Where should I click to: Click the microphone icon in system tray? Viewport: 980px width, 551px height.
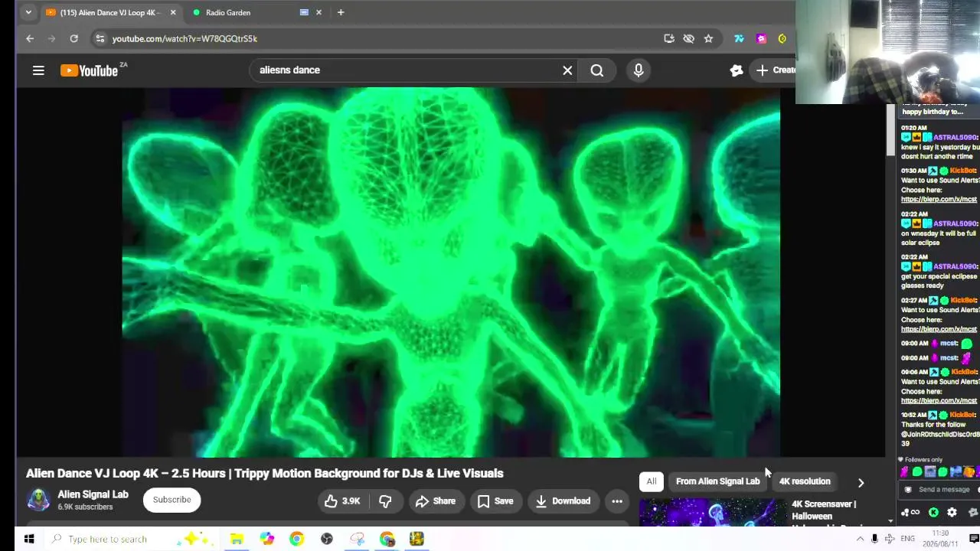tap(874, 540)
